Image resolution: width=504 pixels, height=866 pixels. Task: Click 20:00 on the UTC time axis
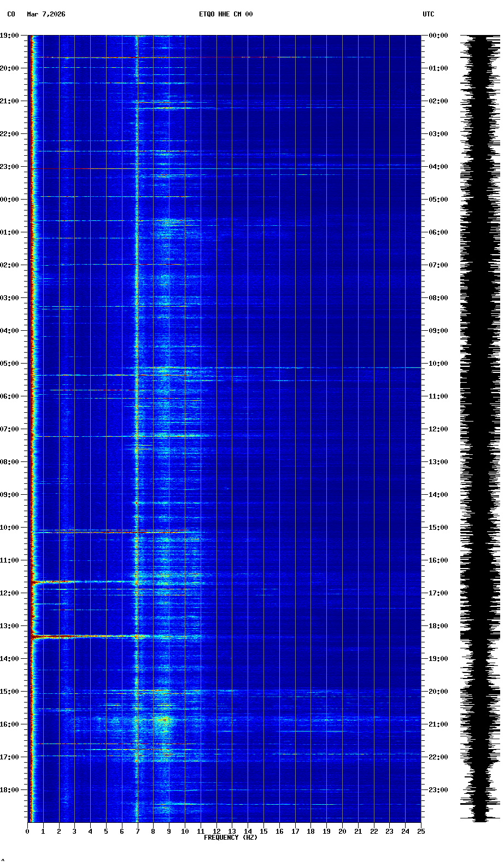coord(438,692)
